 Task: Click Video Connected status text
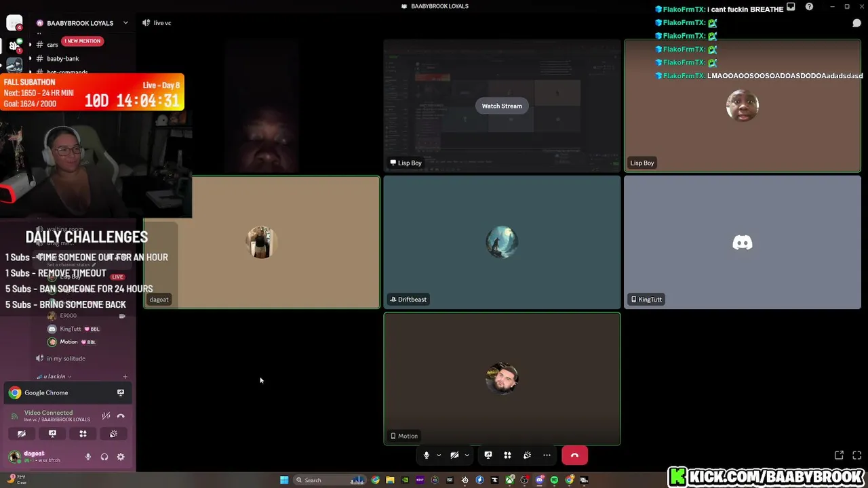tap(48, 413)
